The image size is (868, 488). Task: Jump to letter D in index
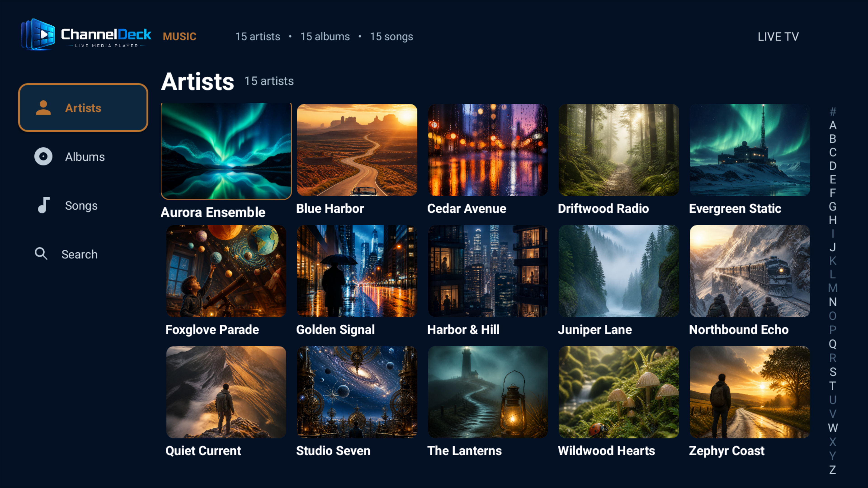833,166
